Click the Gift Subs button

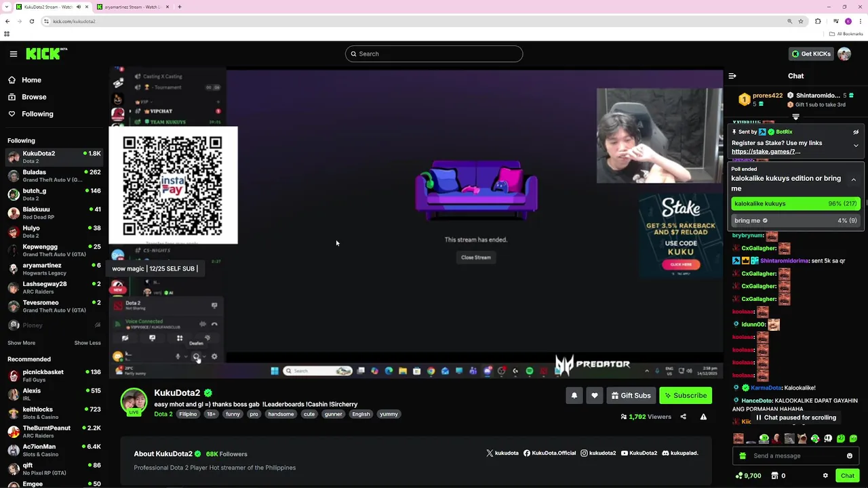(631, 396)
